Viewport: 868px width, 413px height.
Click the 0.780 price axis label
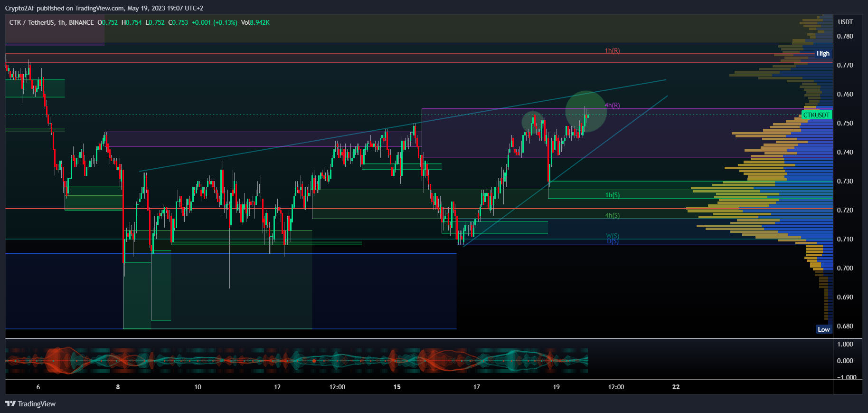coord(845,36)
